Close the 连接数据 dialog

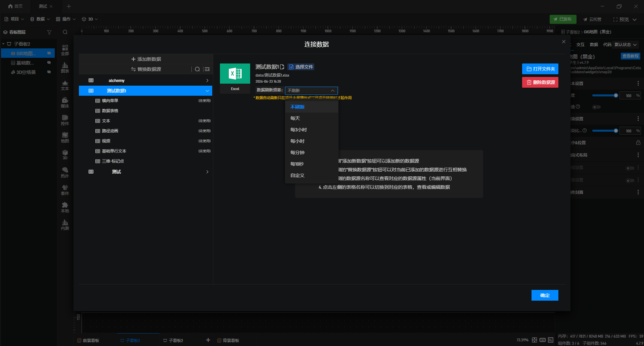pos(564,42)
